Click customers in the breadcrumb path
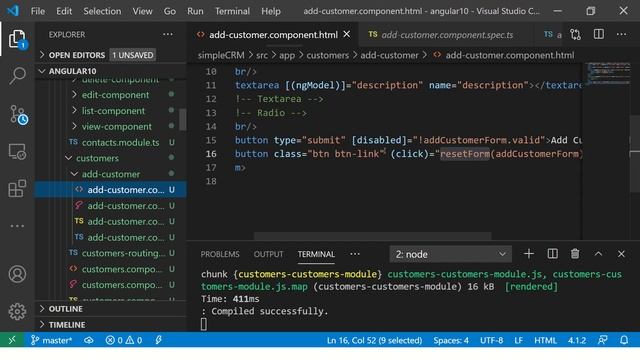This screenshot has height=360, width=640. [x=327, y=55]
